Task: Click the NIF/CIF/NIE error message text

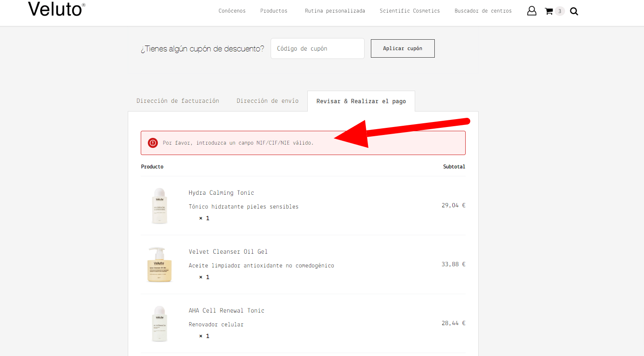Action: coord(238,143)
